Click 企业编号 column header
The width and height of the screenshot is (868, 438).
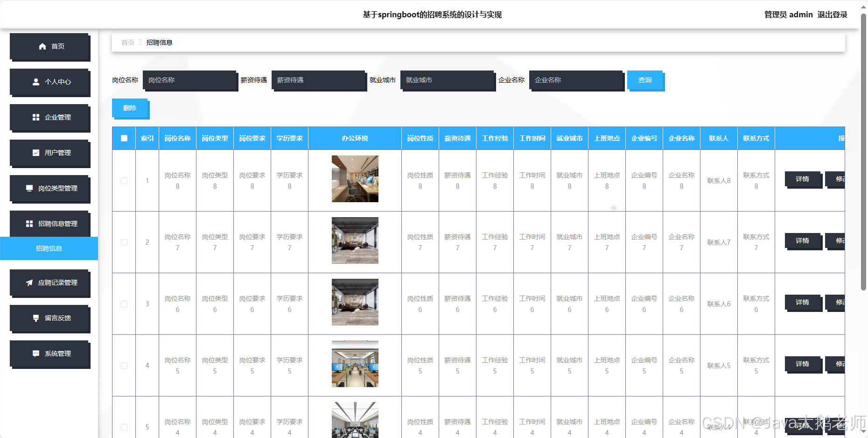(x=644, y=138)
